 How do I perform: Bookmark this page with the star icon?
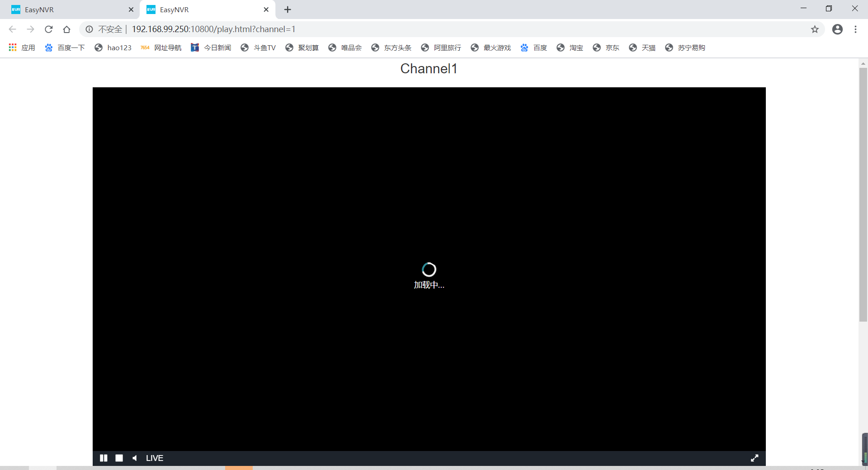(x=815, y=29)
